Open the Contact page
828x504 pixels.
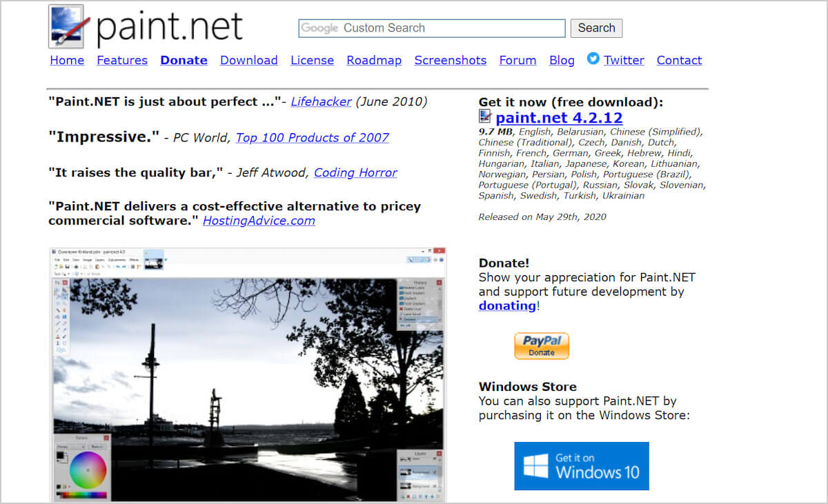(679, 60)
